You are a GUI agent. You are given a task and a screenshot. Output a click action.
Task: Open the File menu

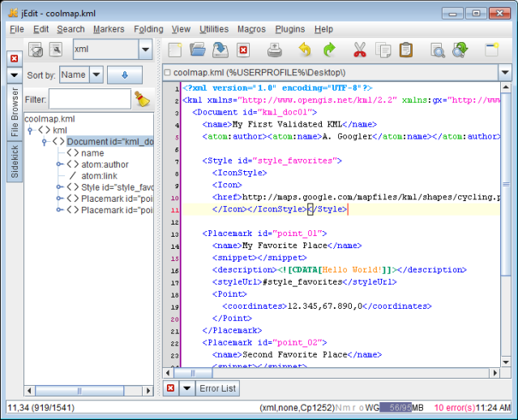[16, 29]
